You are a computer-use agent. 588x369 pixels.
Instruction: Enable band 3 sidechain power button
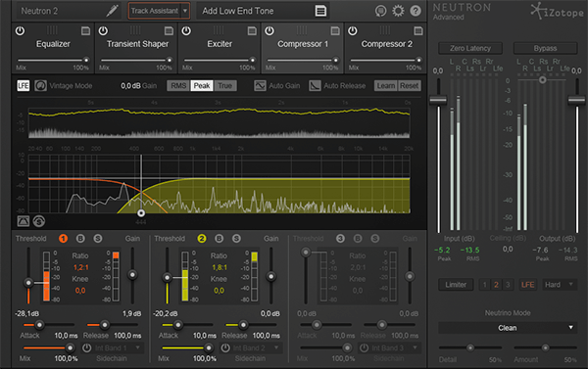365,348
